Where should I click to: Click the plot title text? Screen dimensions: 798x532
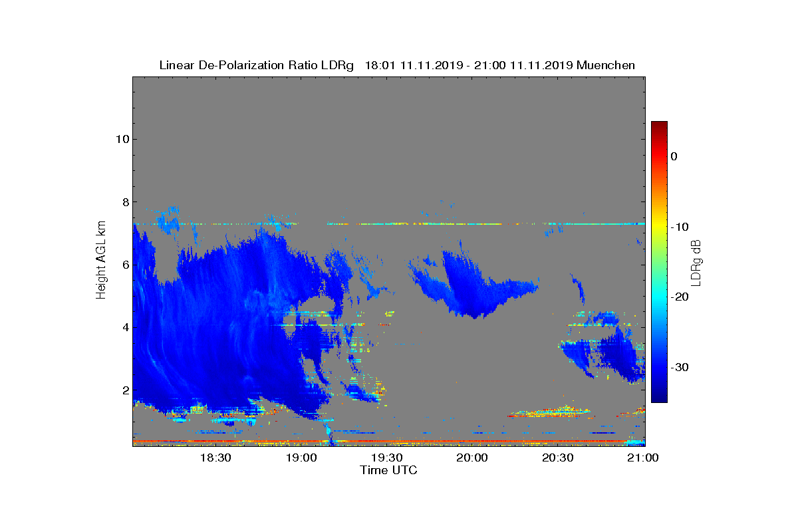(397, 65)
